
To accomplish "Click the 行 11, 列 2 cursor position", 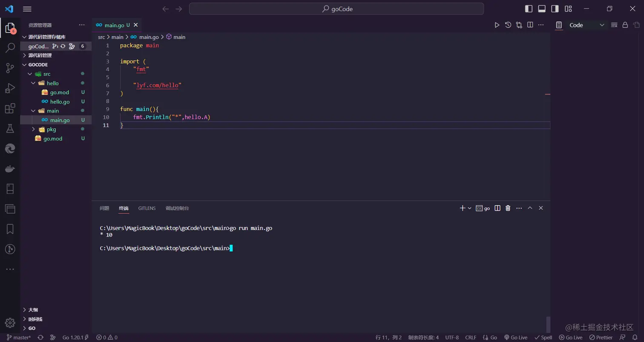I will coord(388,337).
